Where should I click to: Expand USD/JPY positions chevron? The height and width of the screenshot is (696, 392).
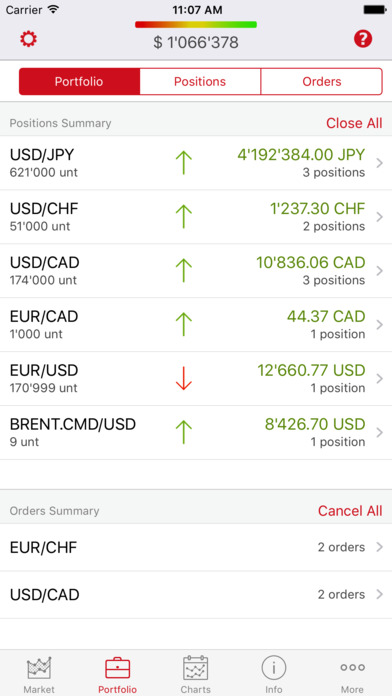pos(380,163)
